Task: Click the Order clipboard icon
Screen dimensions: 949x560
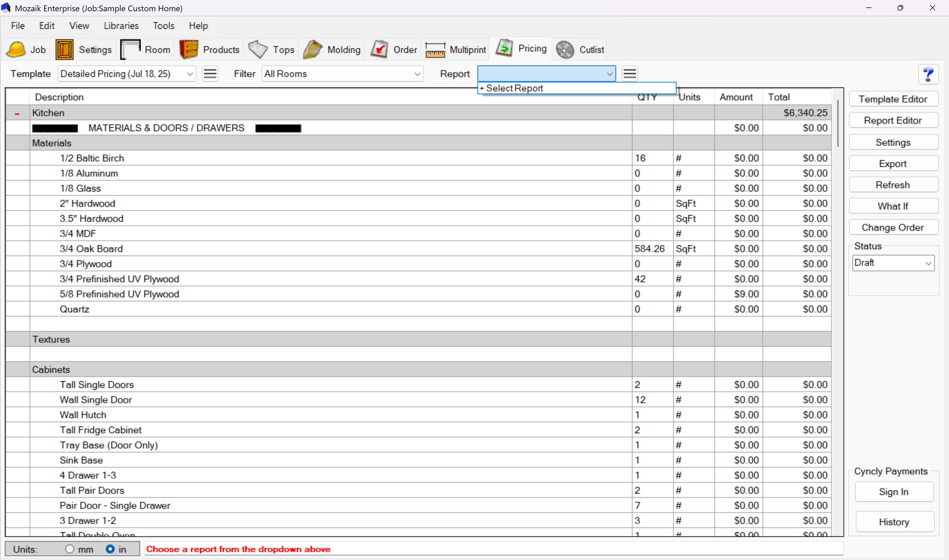Action: point(379,49)
